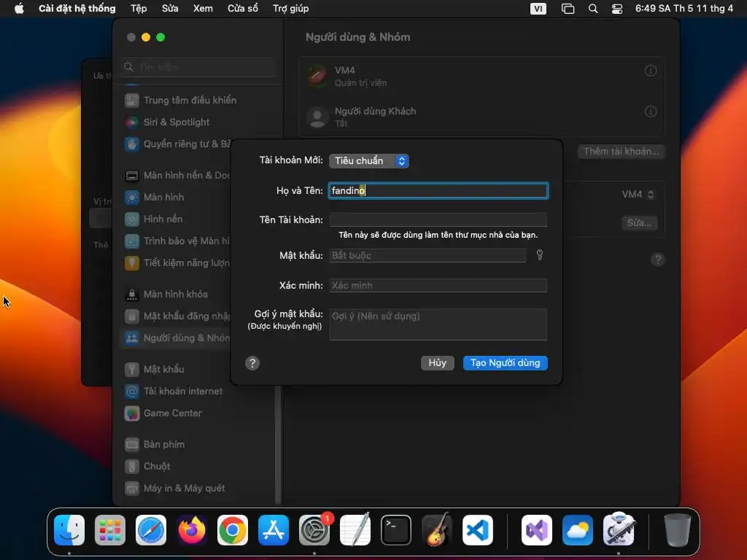The height and width of the screenshot is (560, 747).
Task: Click the Thêm tài khoản button
Action: [x=622, y=152]
